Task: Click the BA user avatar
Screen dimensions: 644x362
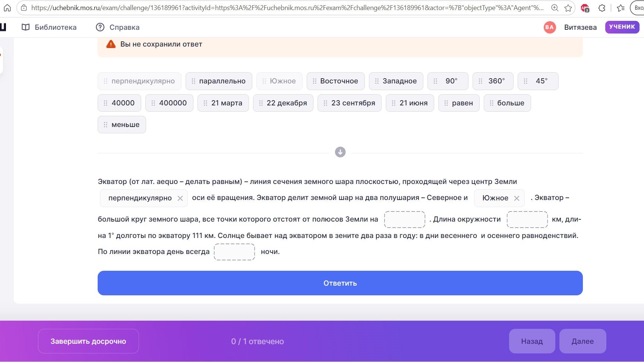Action: (549, 27)
